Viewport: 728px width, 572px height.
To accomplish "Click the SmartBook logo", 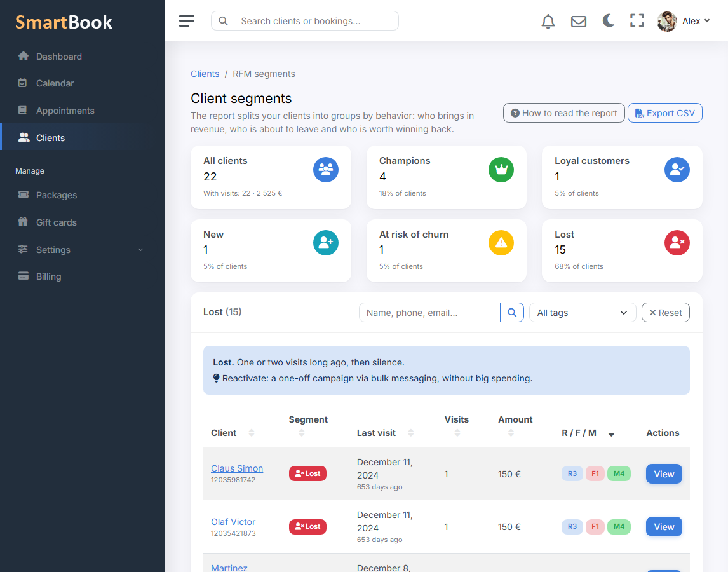I will click(x=64, y=22).
